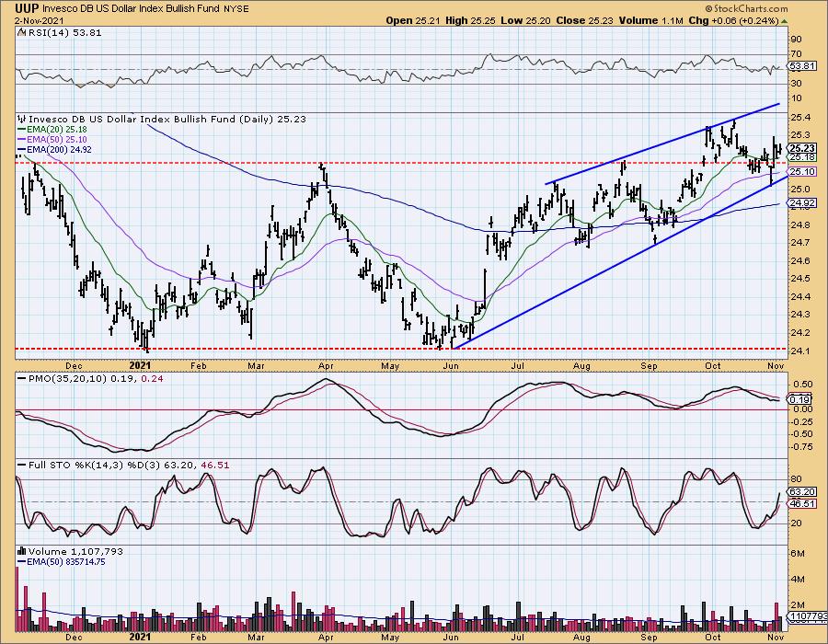Click the Volume 1,107,793 legend label
This screenshot has height=644, width=828.
click(75, 552)
